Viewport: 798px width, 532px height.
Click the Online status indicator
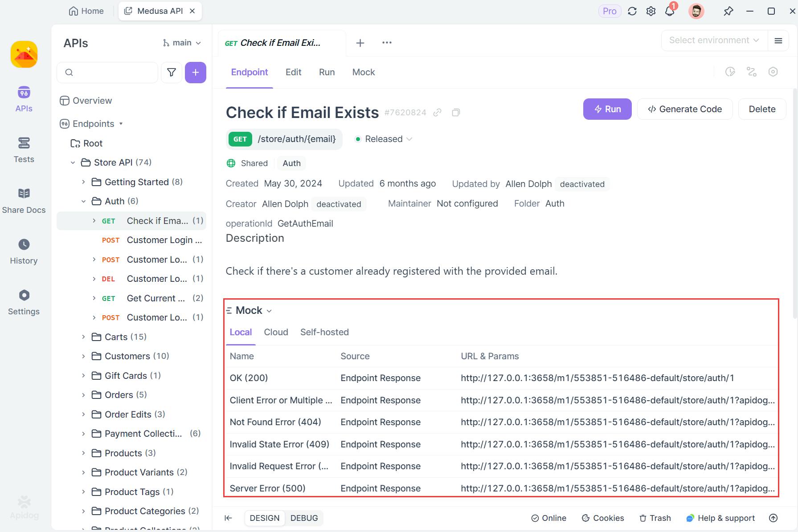[x=549, y=518]
